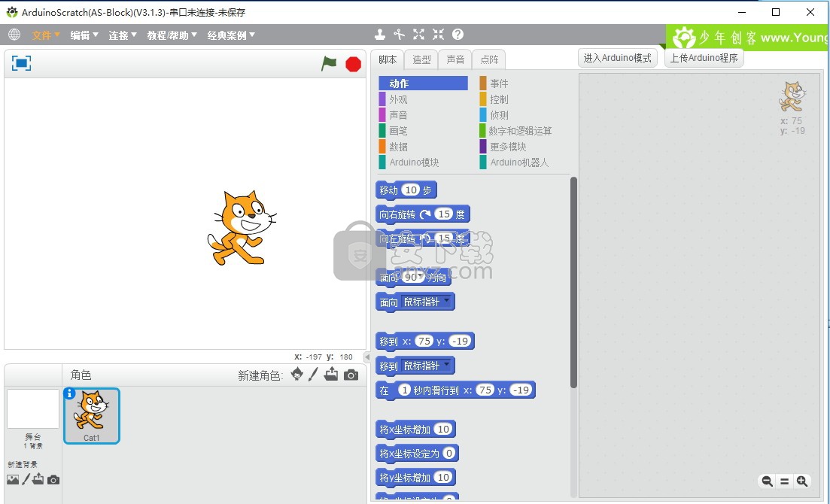
Task: Select the 舞台 backdrop thumbnail
Action: [x=33, y=408]
